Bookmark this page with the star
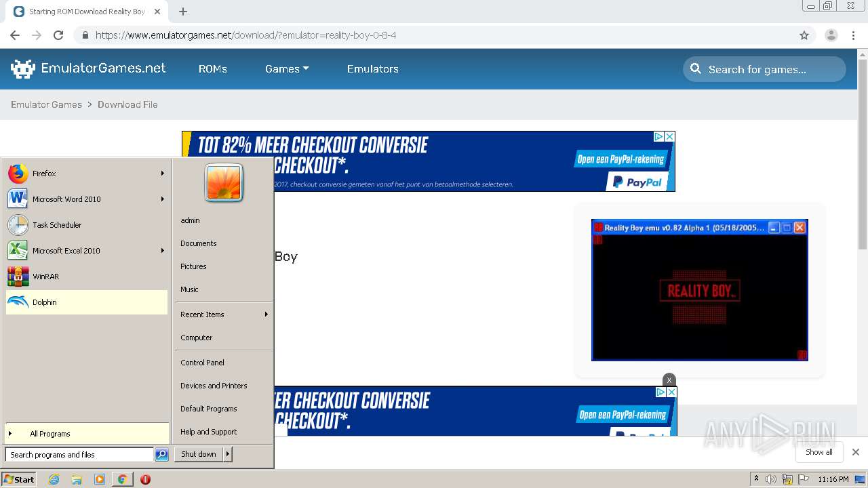Screen dimensions: 868x488 [x=804, y=35]
